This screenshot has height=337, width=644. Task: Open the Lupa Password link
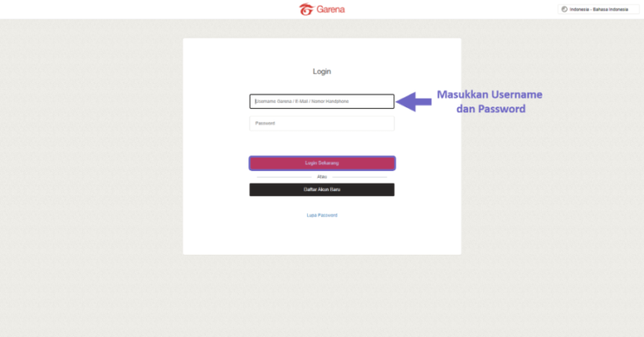click(322, 215)
